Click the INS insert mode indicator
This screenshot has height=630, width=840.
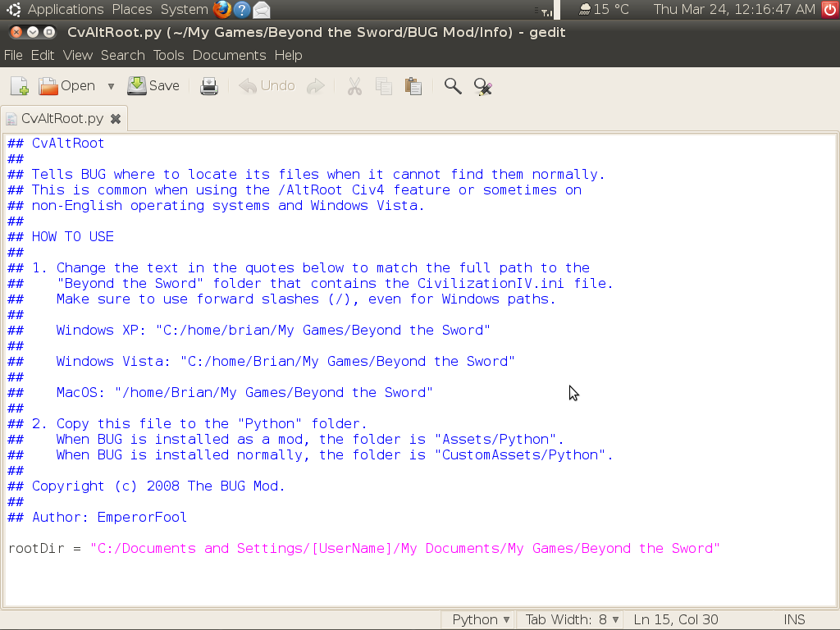(x=794, y=620)
